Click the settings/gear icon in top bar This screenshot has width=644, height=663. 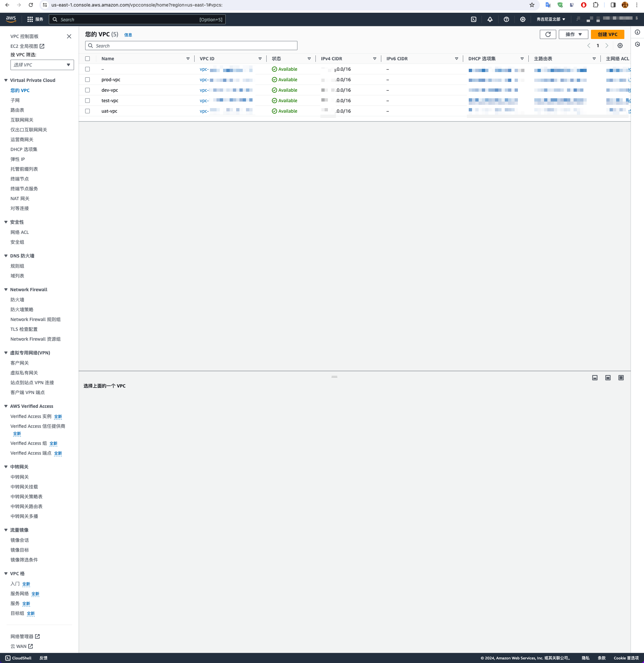(x=521, y=19)
